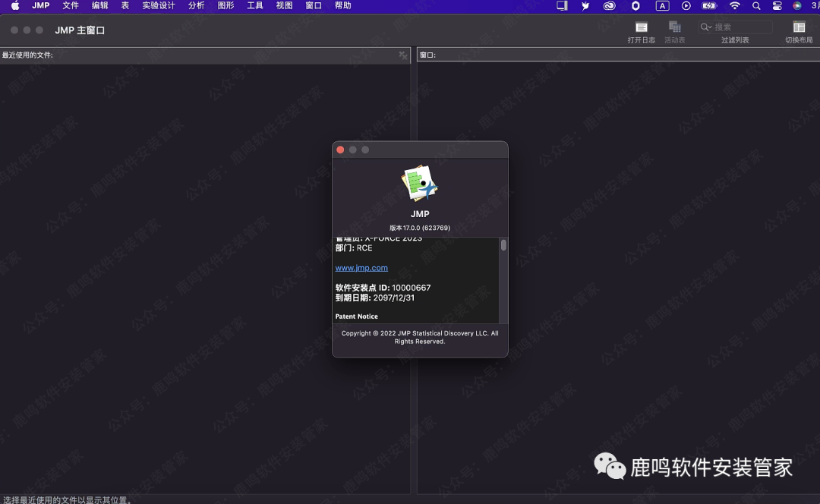Viewport: 820px width, 504px height.
Task: Open the 文件 menu
Action: [71, 6]
